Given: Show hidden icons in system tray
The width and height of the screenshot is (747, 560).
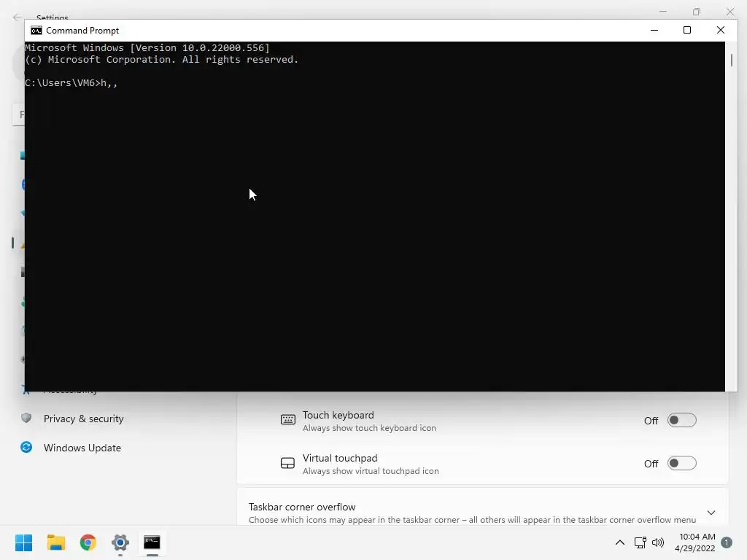Looking at the screenshot, I should (x=620, y=542).
